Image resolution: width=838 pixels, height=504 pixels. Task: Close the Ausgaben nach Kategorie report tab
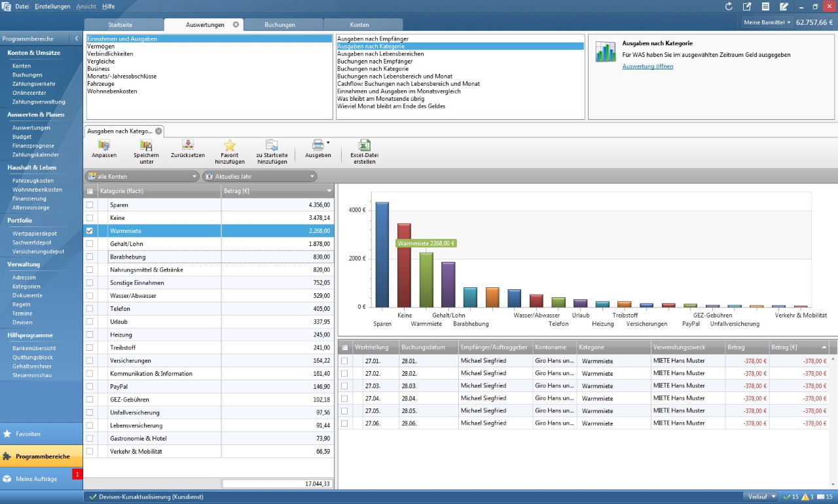click(158, 131)
